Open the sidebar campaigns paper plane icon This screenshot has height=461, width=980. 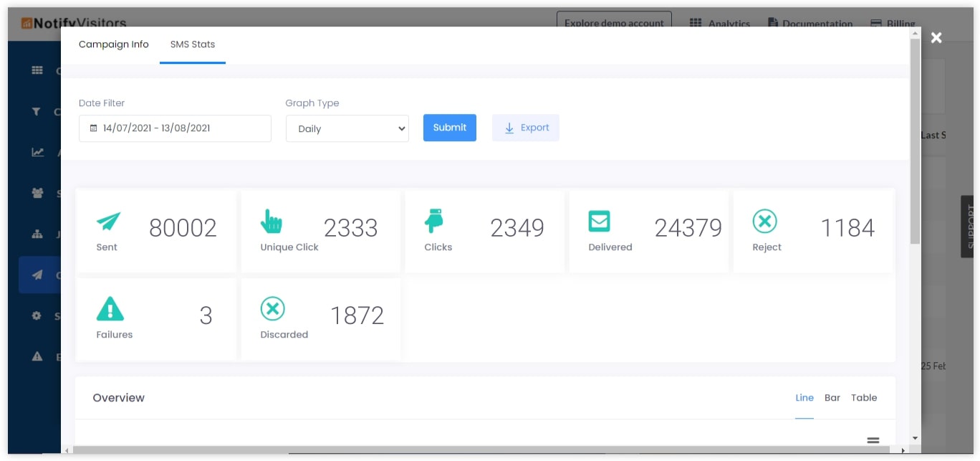(x=35, y=275)
